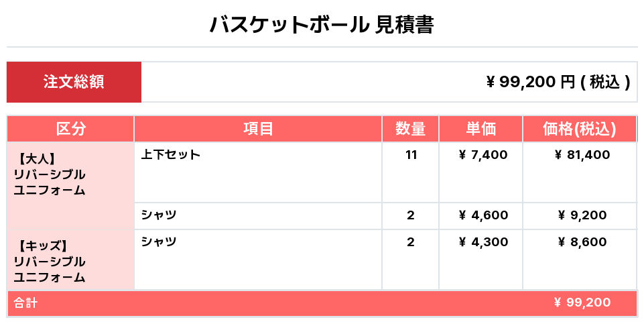Click the 数量 column header
644x324 pixels.
[410, 129]
